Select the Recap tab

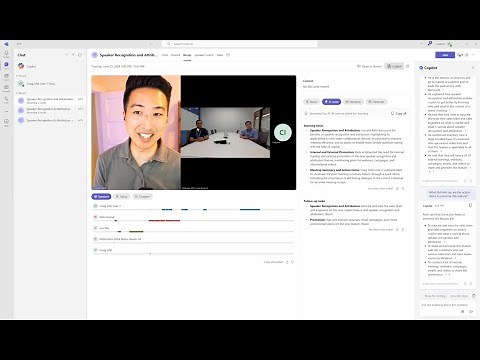click(187, 55)
